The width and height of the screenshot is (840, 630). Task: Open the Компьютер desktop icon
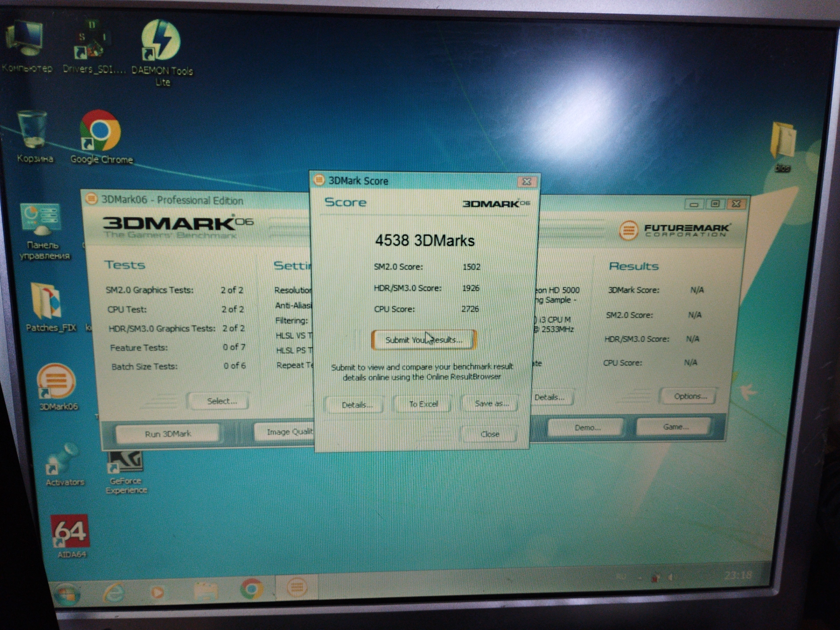(x=26, y=46)
